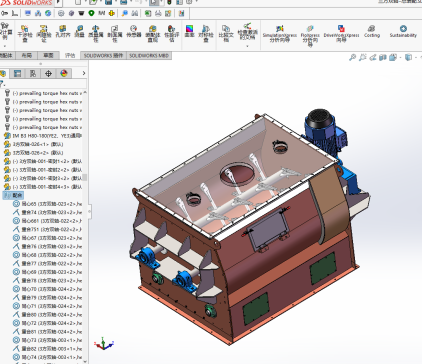The image size is (422, 364).
Task: Select mate 重合80 in feature tree
Action: point(47,315)
